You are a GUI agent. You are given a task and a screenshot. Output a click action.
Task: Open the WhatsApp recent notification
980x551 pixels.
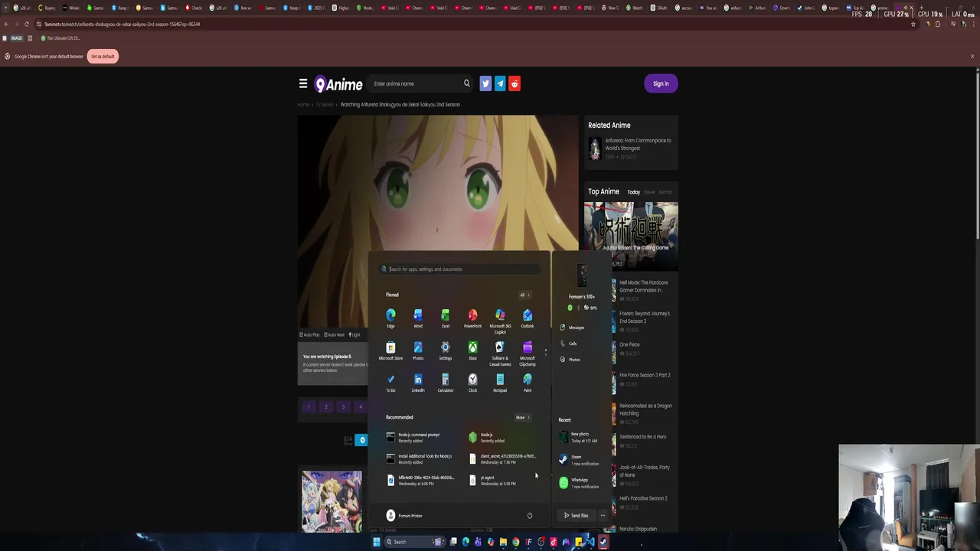point(579,483)
